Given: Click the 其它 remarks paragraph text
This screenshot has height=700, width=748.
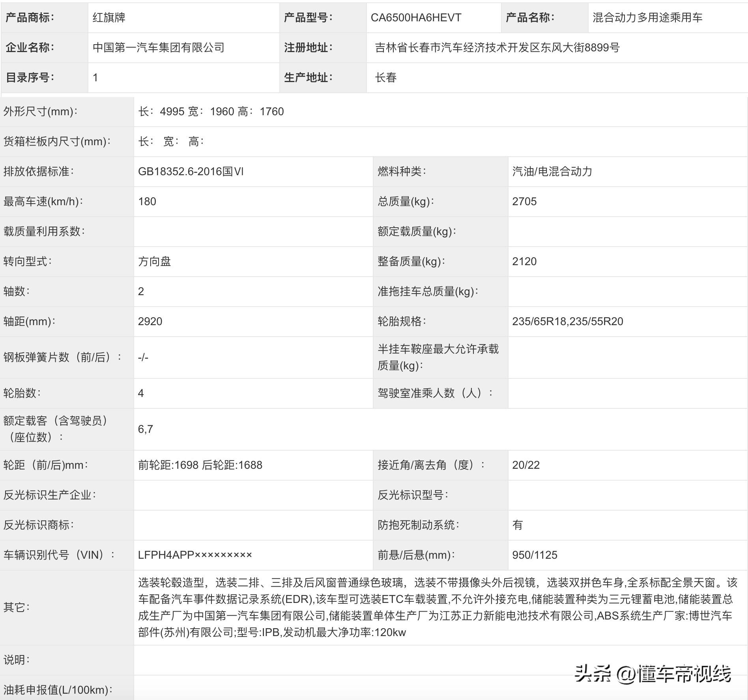Looking at the screenshot, I should pyautogui.click(x=438, y=607).
